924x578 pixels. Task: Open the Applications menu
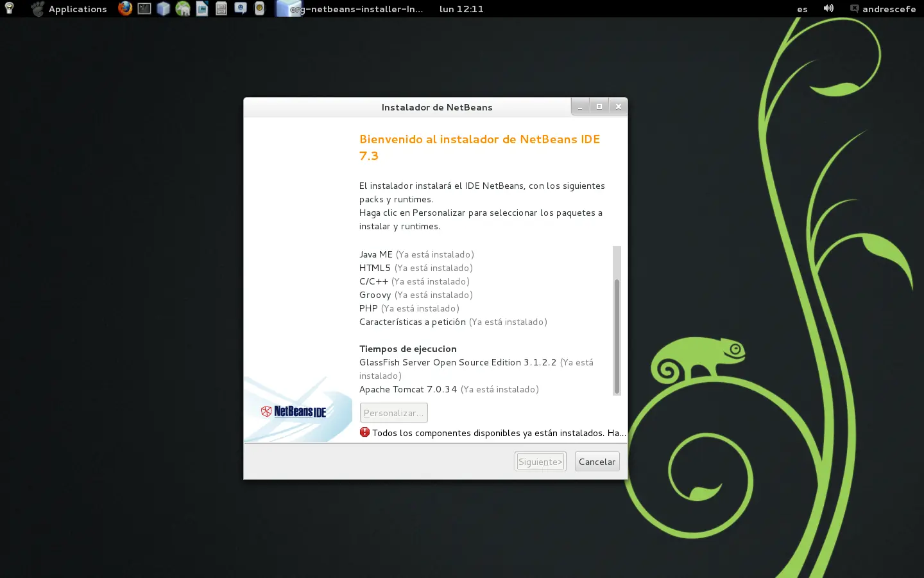coord(69,9)
